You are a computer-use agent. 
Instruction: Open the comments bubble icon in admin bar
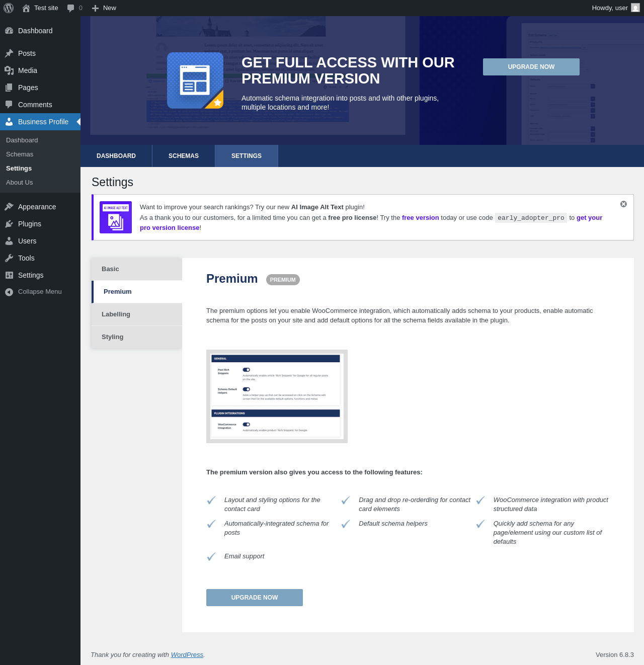point(70,8)
